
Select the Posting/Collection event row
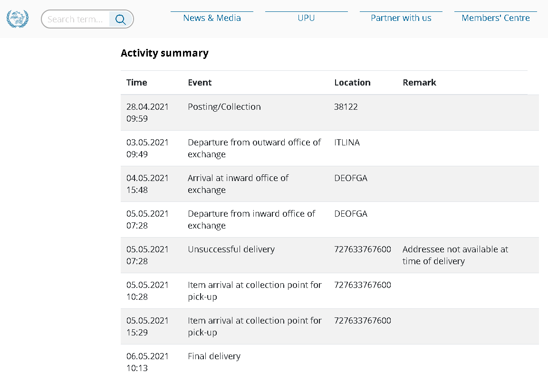tap(224, 107)
